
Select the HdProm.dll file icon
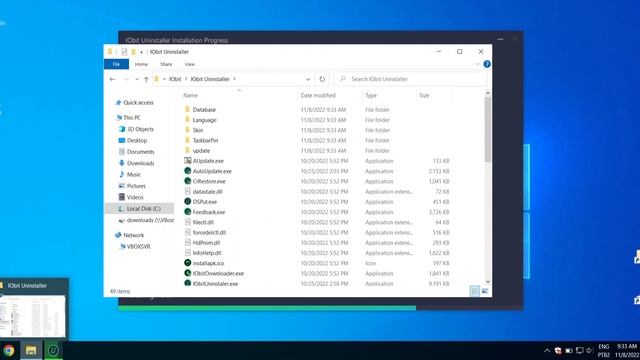[x=187, y=242]
